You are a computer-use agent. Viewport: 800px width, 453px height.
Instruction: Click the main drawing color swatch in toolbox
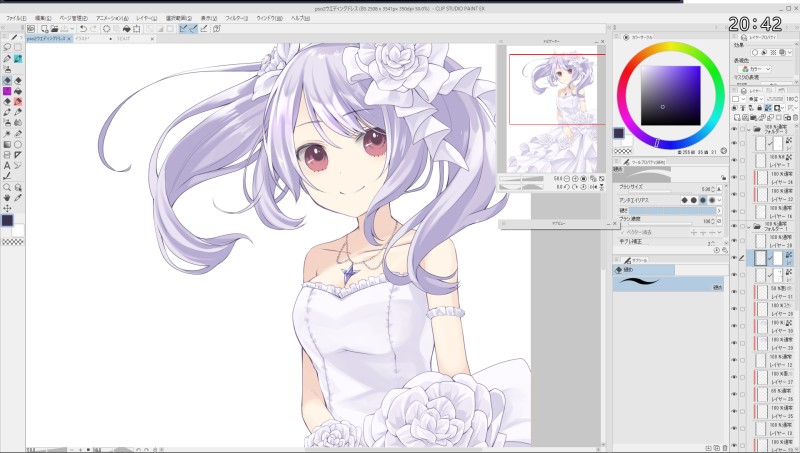(7, 220)
